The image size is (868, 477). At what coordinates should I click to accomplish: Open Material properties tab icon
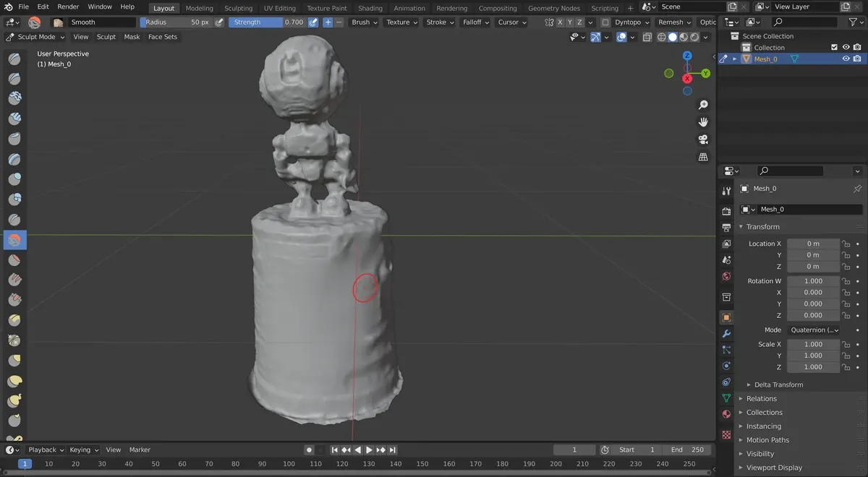[726, 414]
